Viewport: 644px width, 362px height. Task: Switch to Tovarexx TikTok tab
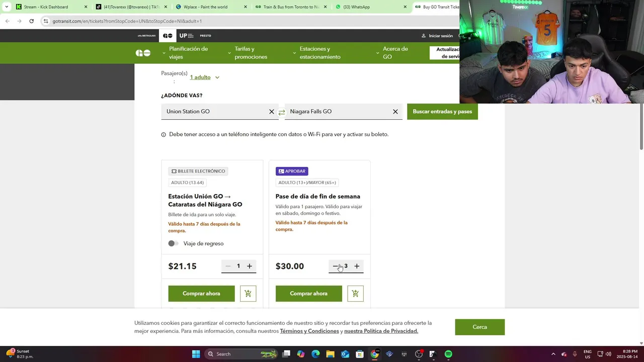(x=131, y=7)
